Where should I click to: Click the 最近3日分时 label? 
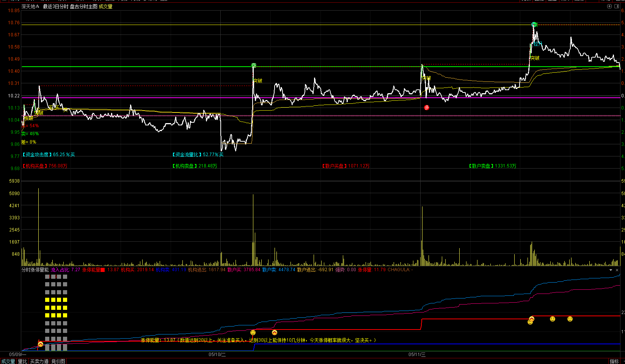click(x=55, y=6)
